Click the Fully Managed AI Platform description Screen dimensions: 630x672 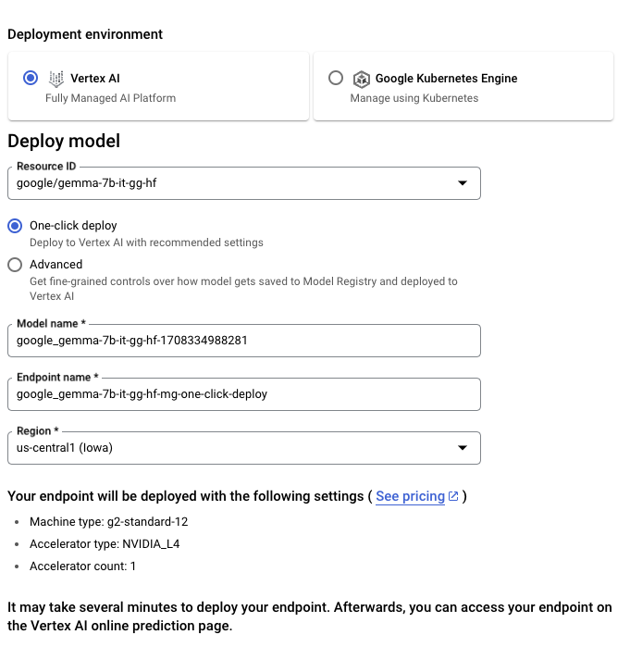110,98
